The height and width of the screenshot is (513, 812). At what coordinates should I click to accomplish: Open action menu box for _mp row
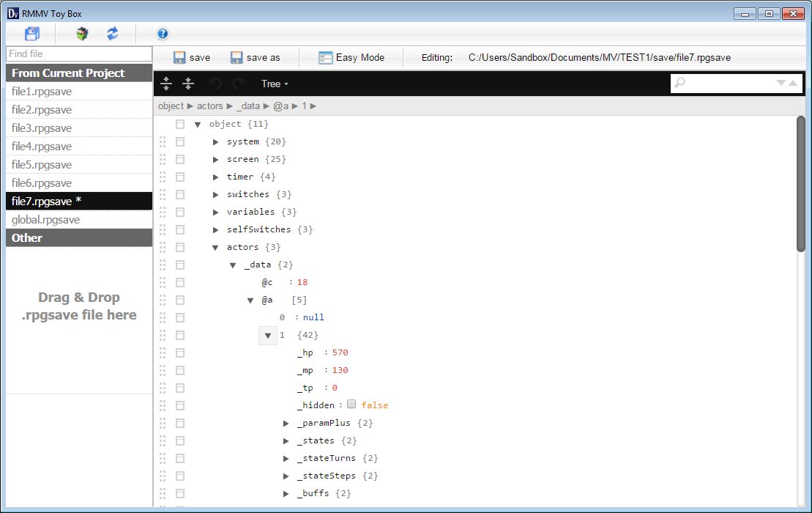(x=180, y=371)
